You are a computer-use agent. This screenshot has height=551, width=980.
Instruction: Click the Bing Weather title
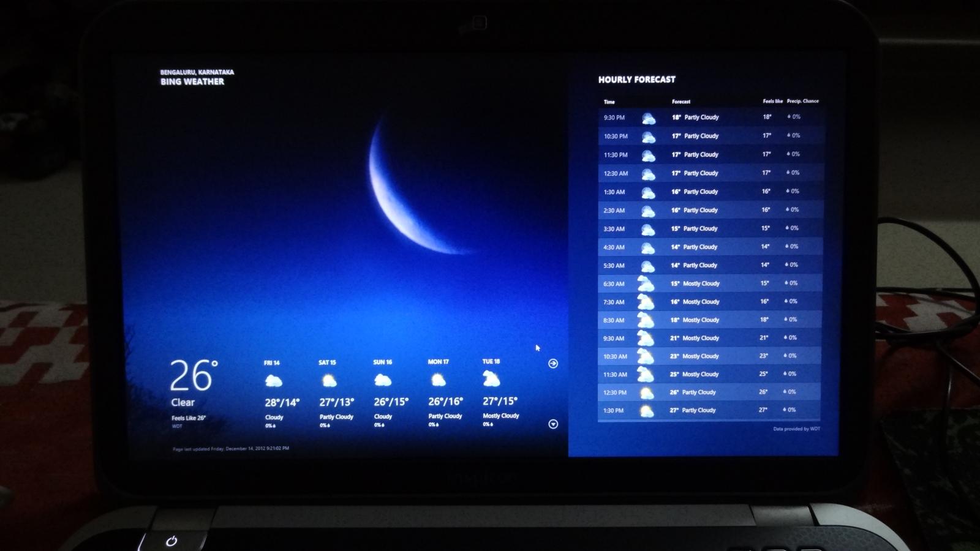(x=192, y=82)
